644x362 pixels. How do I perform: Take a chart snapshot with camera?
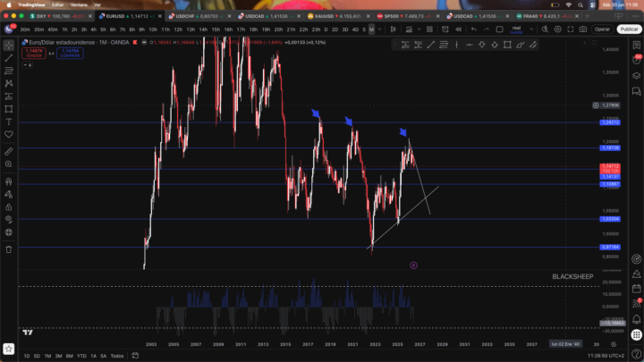(x=583, y=29)
